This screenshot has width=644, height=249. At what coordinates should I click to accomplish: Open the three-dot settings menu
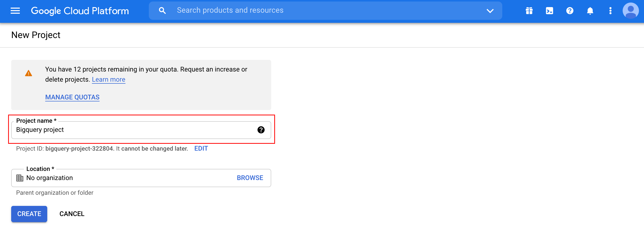click(x=610, y=11)
